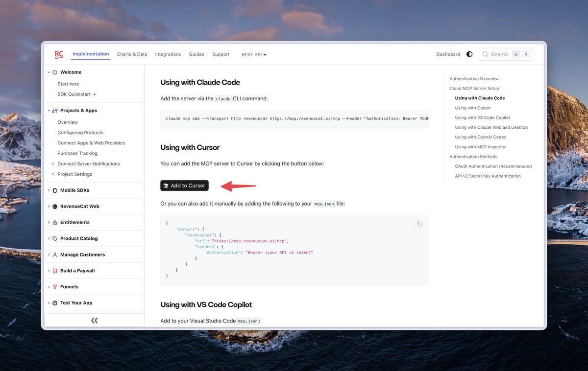This screenshot has width=588, height=371.
Task: Jump to Using with MCP Inspector
Action: pos(481,147)
